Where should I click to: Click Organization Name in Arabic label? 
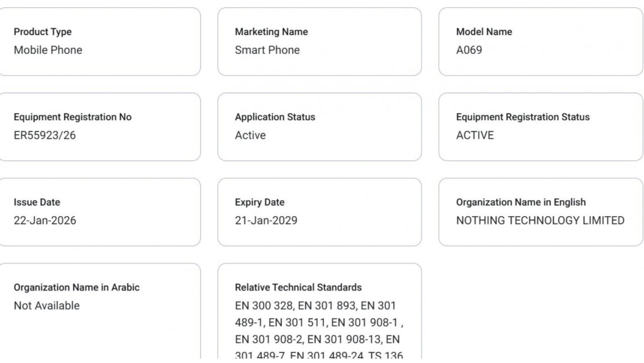76,287
